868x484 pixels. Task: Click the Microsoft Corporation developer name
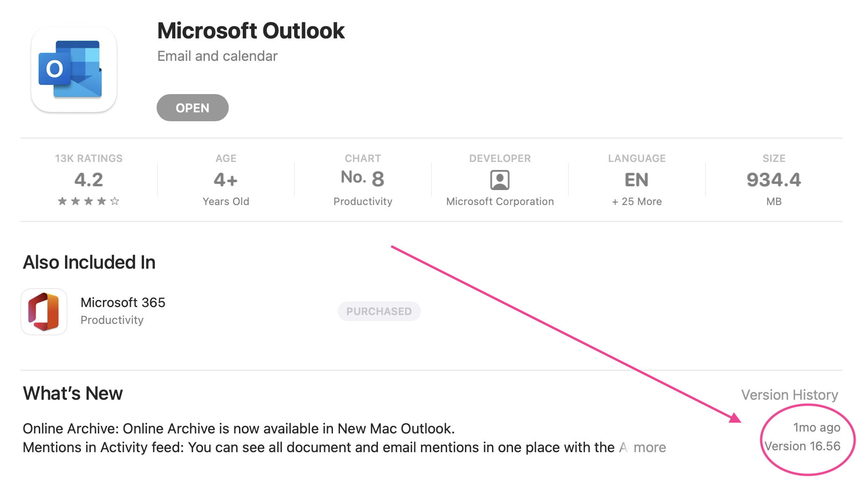(x=499, y=201)
